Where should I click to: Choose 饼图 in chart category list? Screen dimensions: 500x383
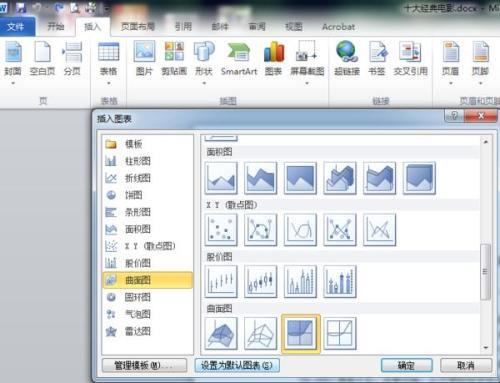[x=148, y=195]
